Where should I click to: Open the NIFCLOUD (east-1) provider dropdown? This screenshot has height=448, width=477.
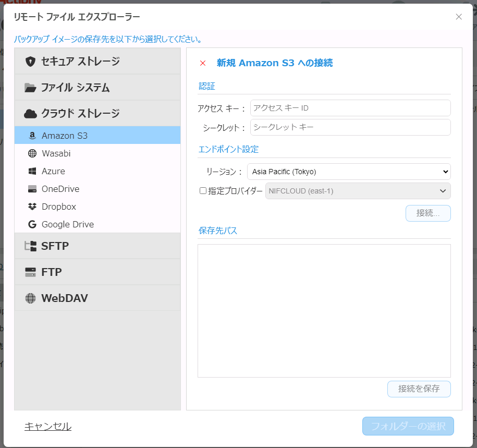click(358, 191)
